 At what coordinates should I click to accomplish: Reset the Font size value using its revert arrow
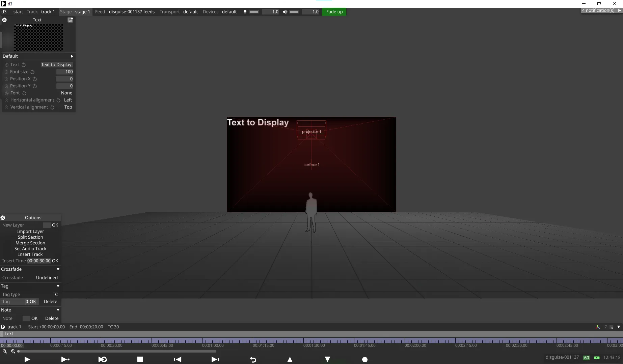pos(32,72)
